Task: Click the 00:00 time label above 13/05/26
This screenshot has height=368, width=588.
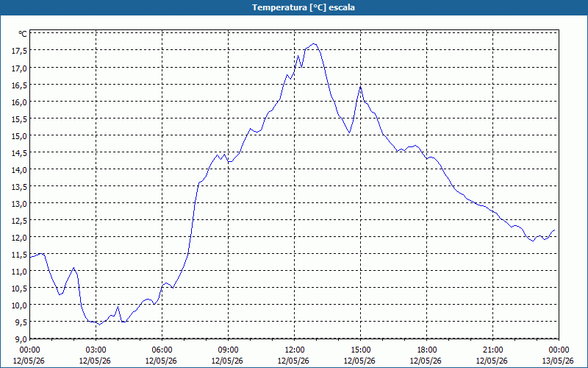Action: (559, 350)
